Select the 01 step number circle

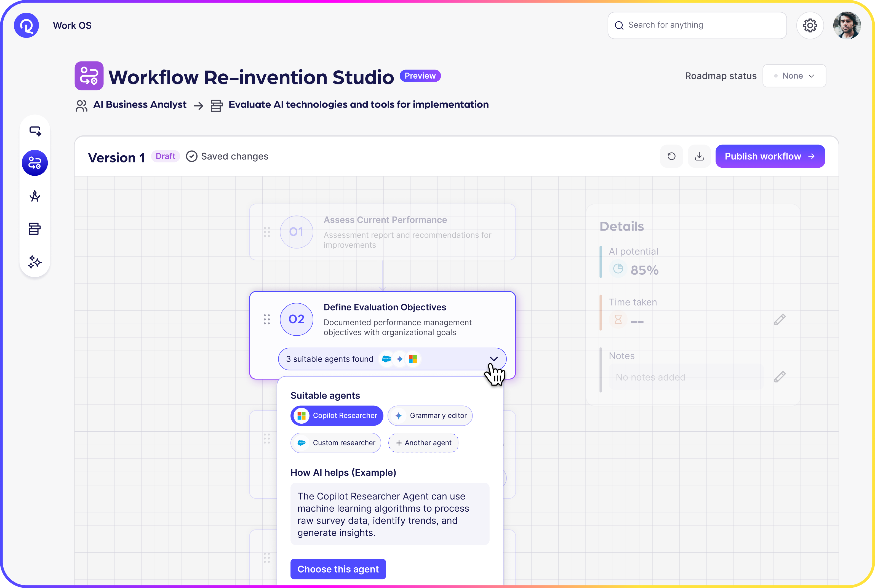(x=296, y=232)
